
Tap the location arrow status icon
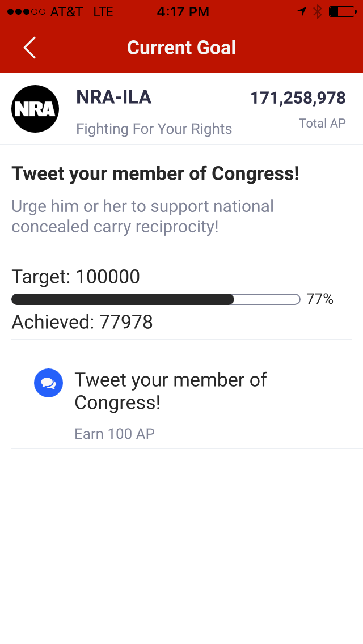301,11
